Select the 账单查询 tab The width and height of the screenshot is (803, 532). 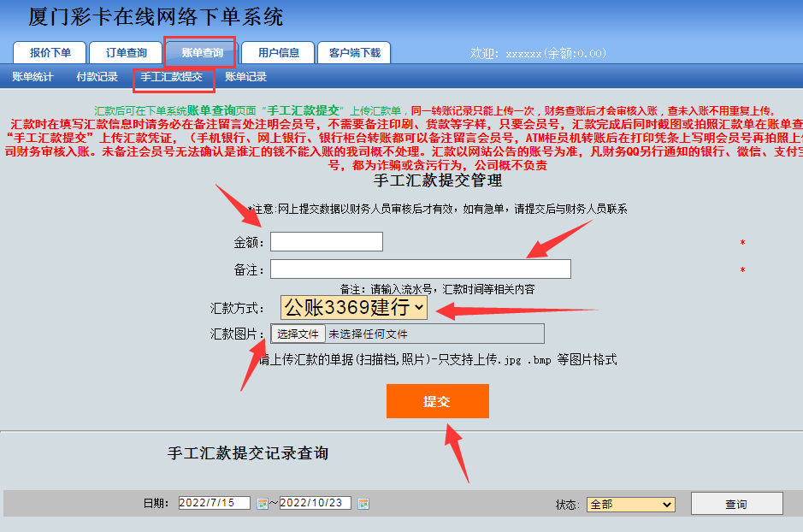click(x=202, y=52)
